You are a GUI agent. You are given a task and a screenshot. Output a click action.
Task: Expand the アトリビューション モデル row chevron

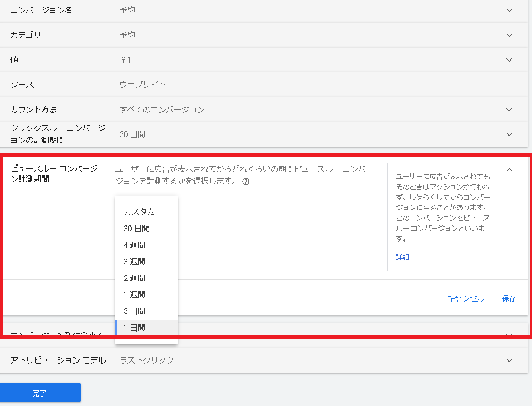tap(509, 360)
